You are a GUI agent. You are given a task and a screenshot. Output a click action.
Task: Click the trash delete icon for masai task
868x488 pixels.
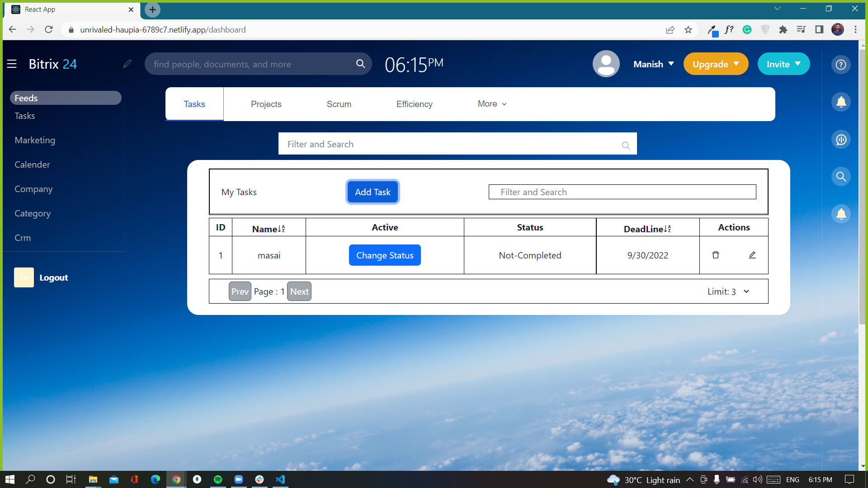pos(716,255)
